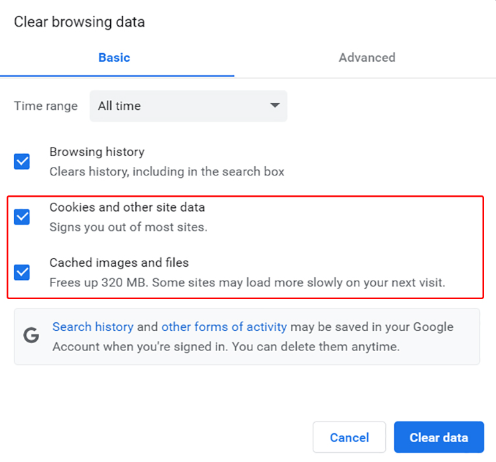Click the Time range dropdown arrow
Viewport: 496px width, 462px height.
tap(275, 105)
